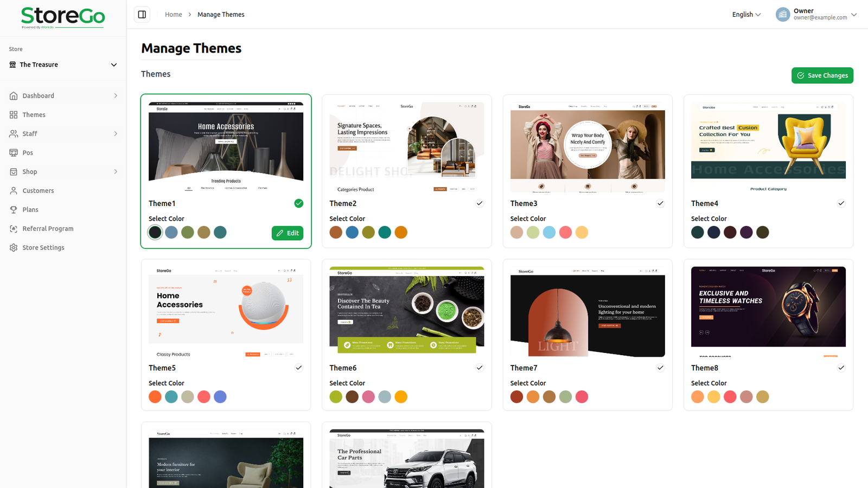Click the Pos terminal icon in sidebar
The image size is (868, 488).
pyautogui.click(x=14, y=153)
